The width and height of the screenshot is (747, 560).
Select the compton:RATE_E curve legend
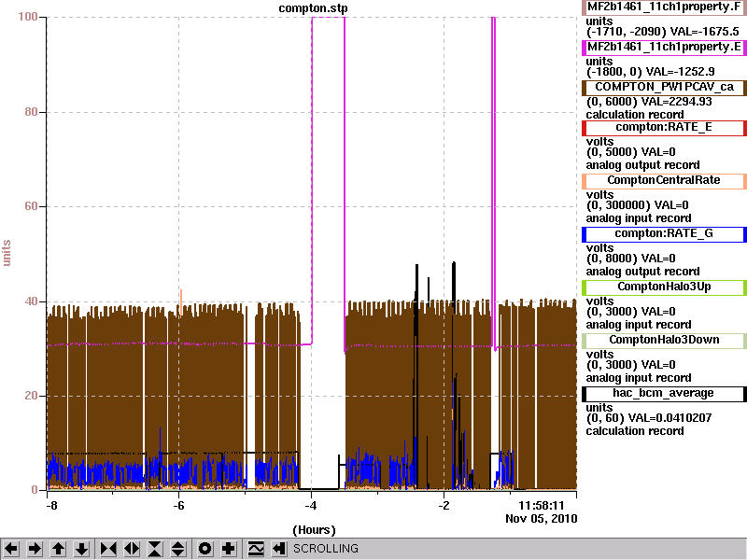tap(664, 128)
